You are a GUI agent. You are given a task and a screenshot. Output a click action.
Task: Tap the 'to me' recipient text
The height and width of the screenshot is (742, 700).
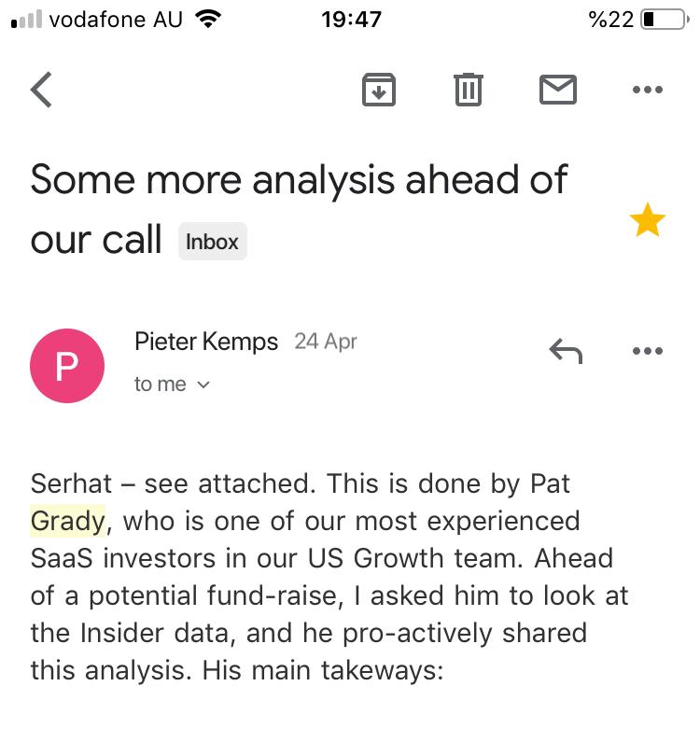160,385
